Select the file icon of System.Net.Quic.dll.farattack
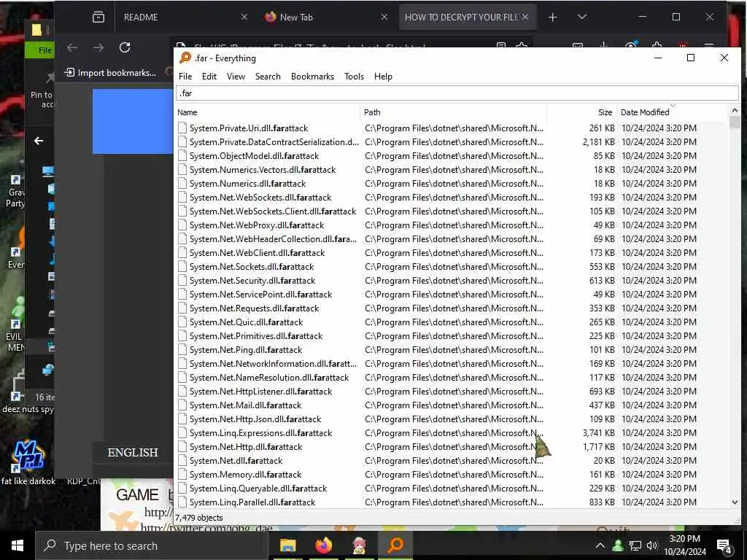747x560 pixels. 182,322
